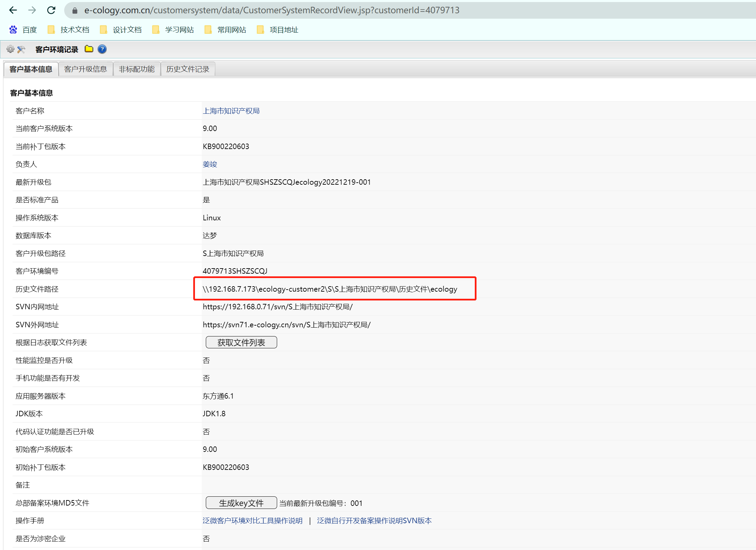
Task: Click the S上海市知识产权局 upgrade path value
Action: pyautogui.click(x=233, y=254)
